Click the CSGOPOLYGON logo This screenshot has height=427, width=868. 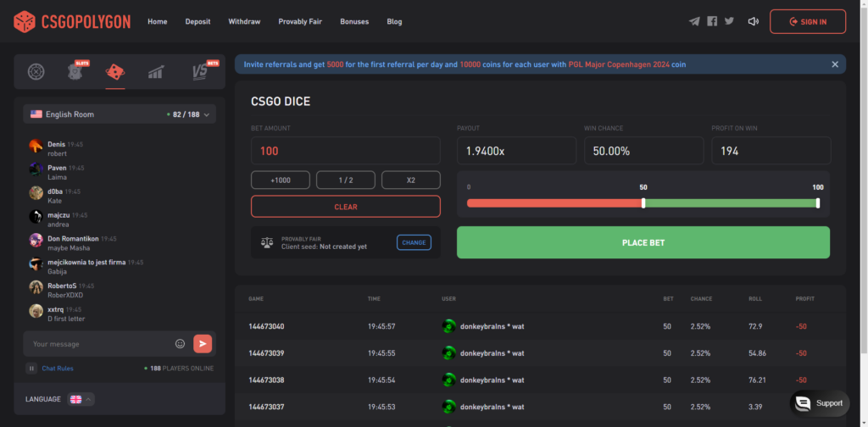tap(72, 21)
